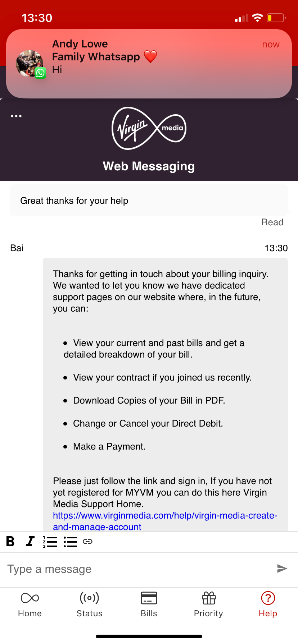Toggle italic text formatting
Screen dimensions: 298x644
30,541
